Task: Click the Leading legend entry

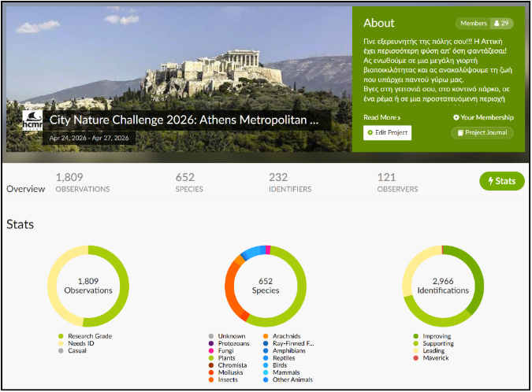Action: (430, 350)
